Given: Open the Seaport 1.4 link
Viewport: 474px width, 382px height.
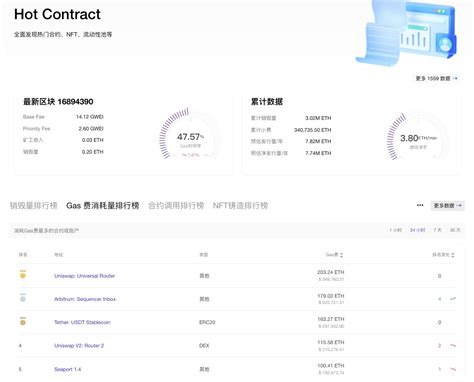Looking at the screenshot, I should coord(67,369).
